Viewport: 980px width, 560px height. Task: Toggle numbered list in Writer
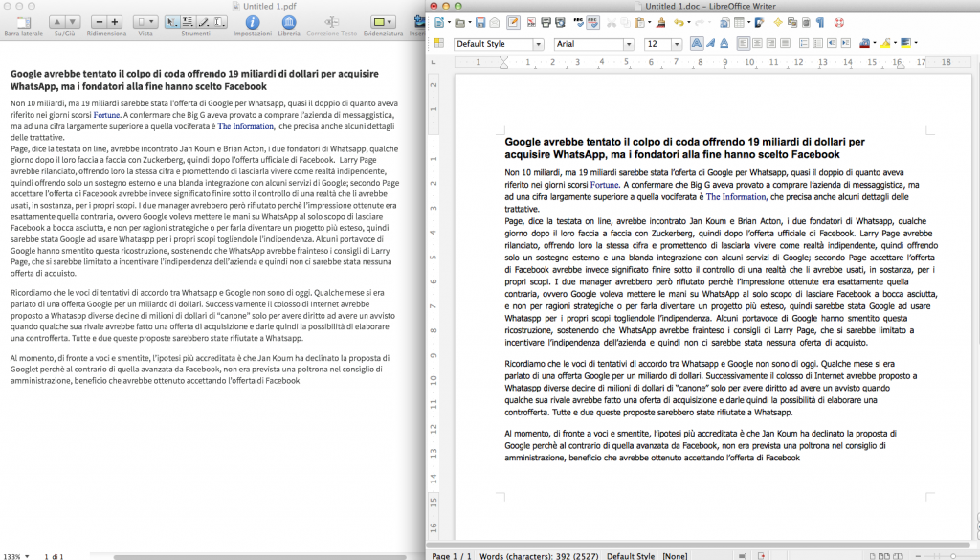click(804, 43)
